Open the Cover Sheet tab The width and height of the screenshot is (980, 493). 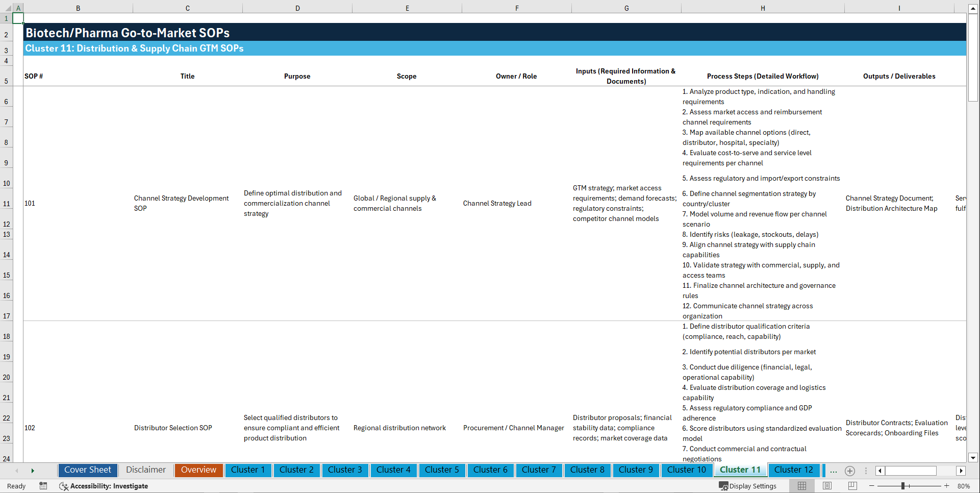(x=88, y=470)
